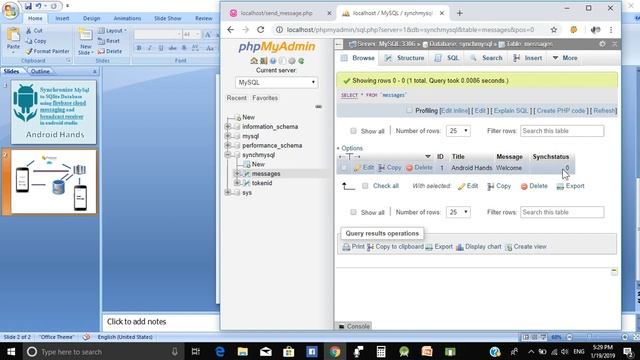Tick the lower Show all checkbox
Image resolution: width=640 pixels, height=360 pixels.
[353, 212]
